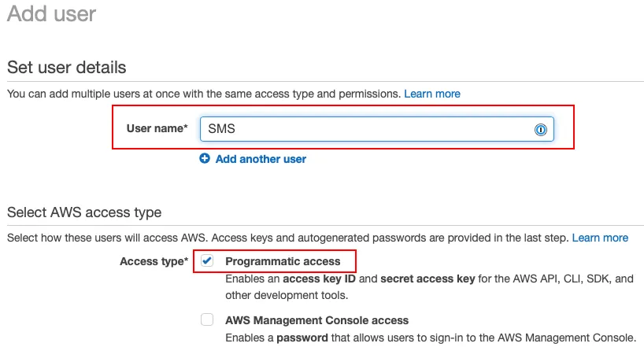Click the password manager icon in User name field
This screenshot has width=644, height=347.
[541, 130]
